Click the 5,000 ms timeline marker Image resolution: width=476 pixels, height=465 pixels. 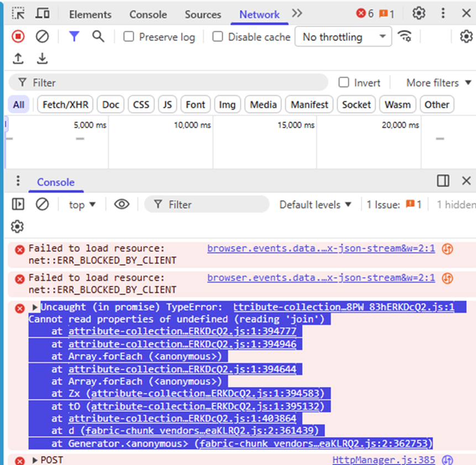pyautogui.click(x=90, y=125)
